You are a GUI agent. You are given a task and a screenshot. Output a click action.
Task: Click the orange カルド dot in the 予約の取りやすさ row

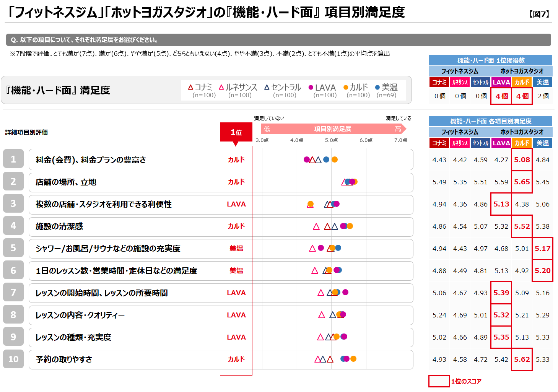(x=353, y=359)
